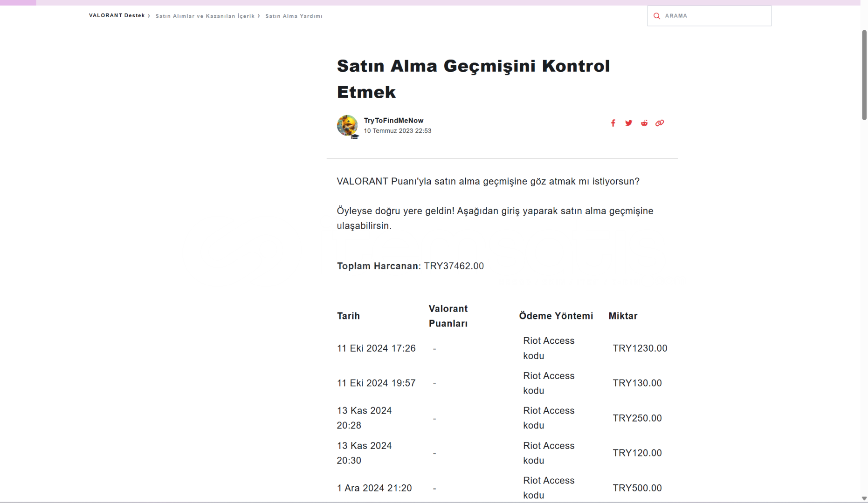Share article on Facebook icon
The image size is (868, 503).
tap(613, 123)
